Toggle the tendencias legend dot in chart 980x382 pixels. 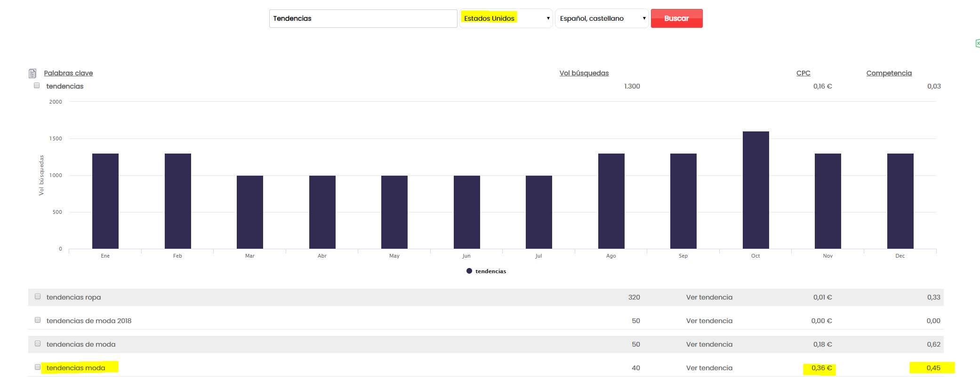[469, 271]
